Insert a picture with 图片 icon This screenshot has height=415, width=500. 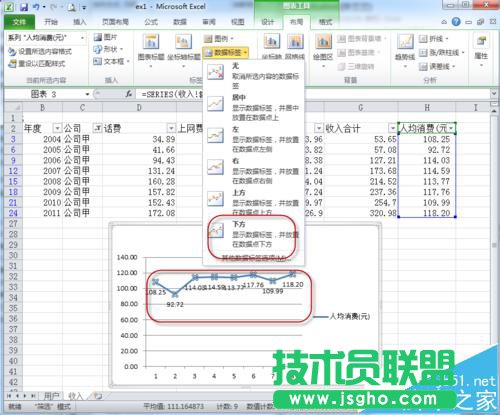(105, 37)
